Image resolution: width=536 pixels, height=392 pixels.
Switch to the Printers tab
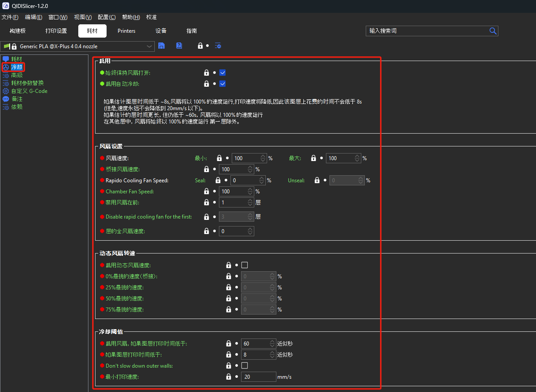coord(126,31)
